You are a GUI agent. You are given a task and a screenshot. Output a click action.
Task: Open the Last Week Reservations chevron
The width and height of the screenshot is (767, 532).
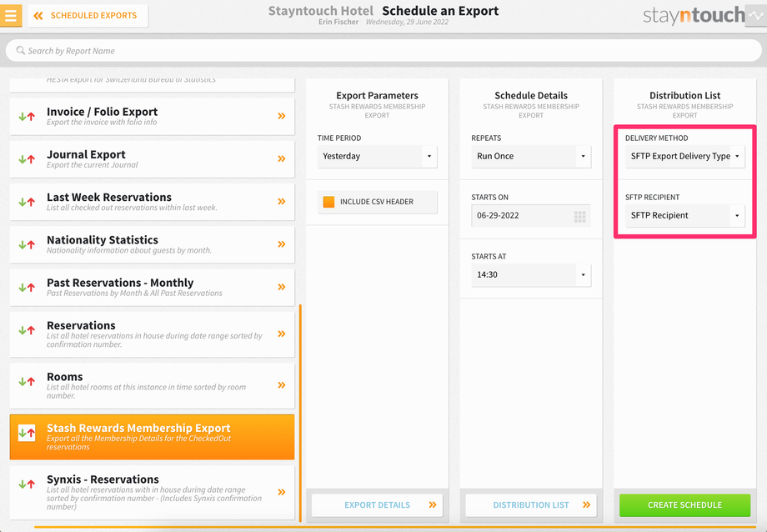pos(282,201)
